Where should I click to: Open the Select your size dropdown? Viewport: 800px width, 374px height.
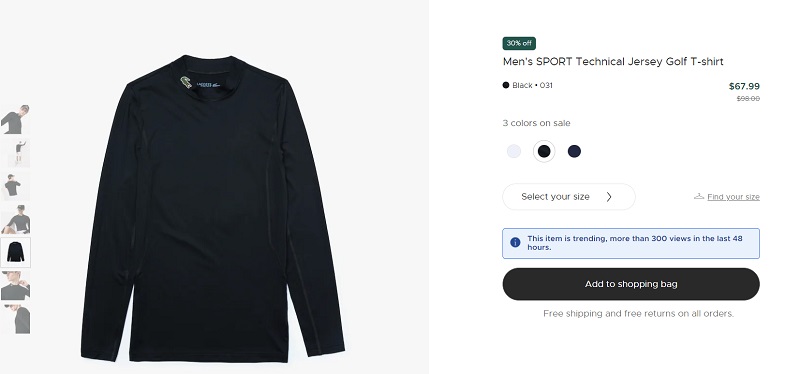tap(568, 197)
